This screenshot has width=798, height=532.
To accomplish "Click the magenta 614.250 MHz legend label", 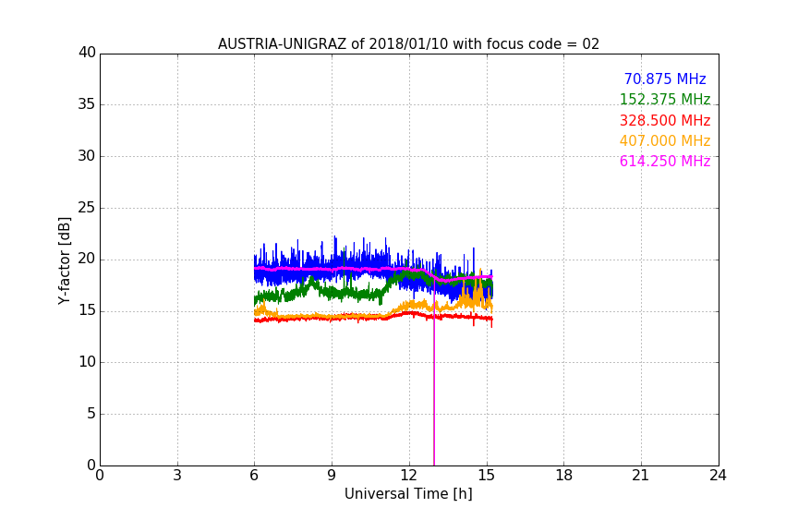I will 664,162.
